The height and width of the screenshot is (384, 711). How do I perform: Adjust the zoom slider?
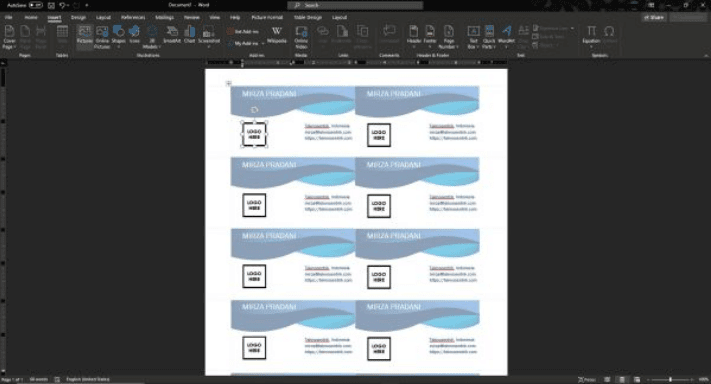coord(670,379)
